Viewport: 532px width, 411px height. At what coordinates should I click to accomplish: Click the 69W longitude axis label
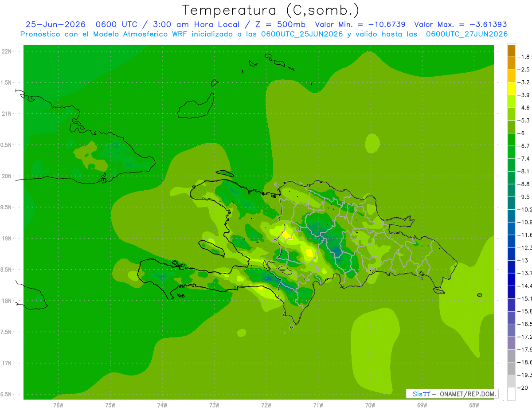click(422, 405)
